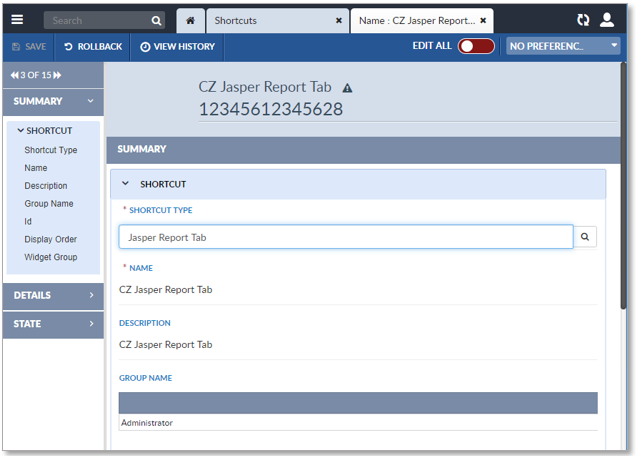
Task: Open the user profile icon
Action: point(607,20)
